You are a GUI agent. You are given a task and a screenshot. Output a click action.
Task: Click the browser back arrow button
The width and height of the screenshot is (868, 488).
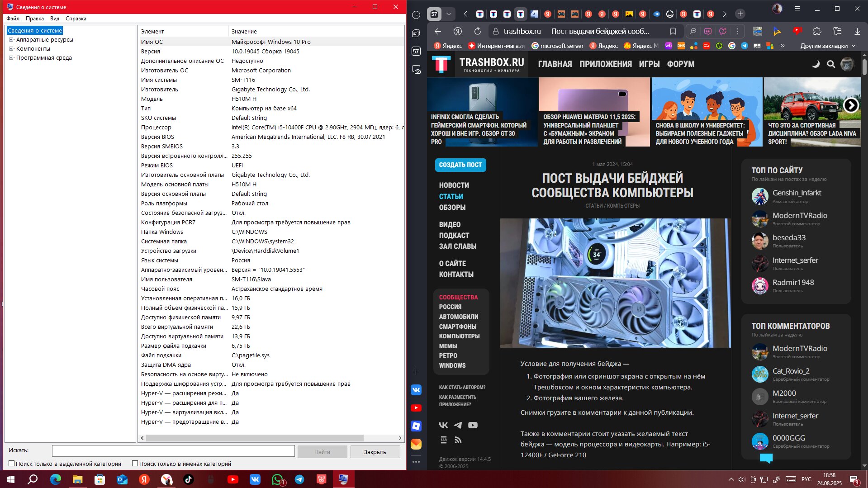(437, 31)
